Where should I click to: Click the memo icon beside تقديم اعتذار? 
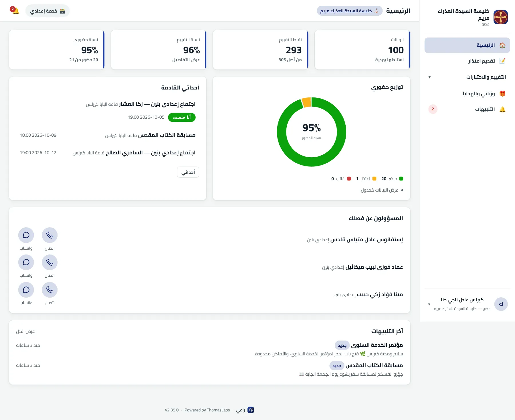point(502,61)
